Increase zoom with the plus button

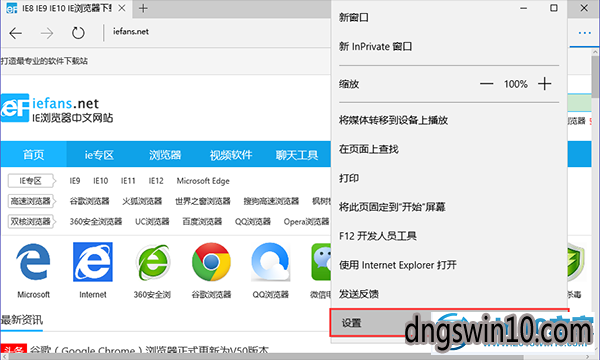(544, 83)
